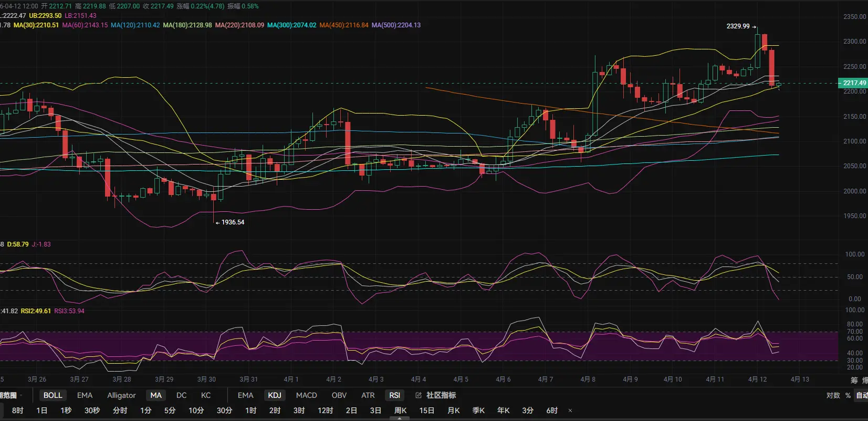Viewport: 868px width, 421px height.
Task: Click the 2217.49 current price tag
Action: [x=853, y=83]
